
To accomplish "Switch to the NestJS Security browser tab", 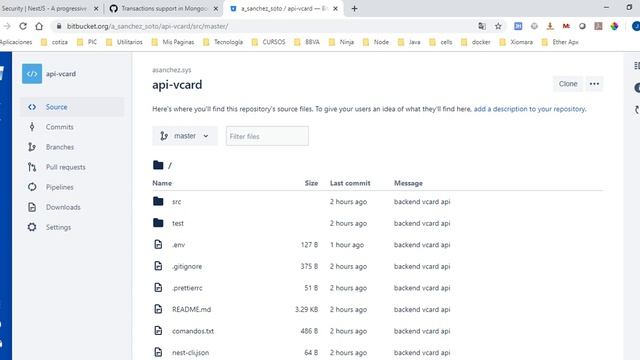I will click(44, 9).
